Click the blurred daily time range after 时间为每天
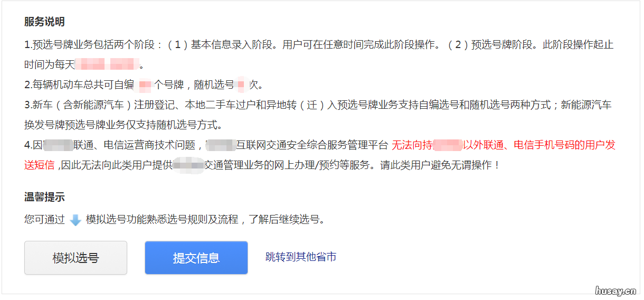This screenshot has height=300, width=644. coord(107,65)
